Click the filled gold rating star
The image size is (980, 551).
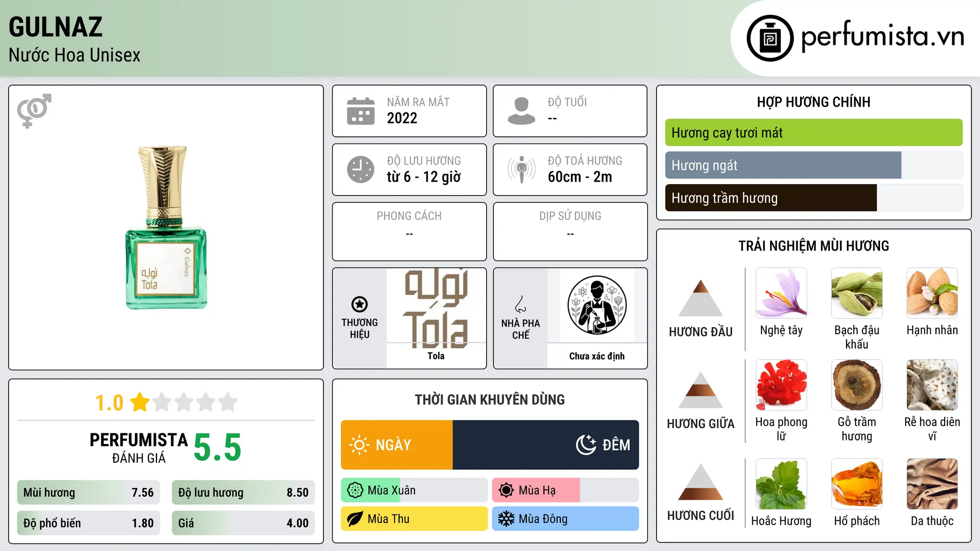140,402
